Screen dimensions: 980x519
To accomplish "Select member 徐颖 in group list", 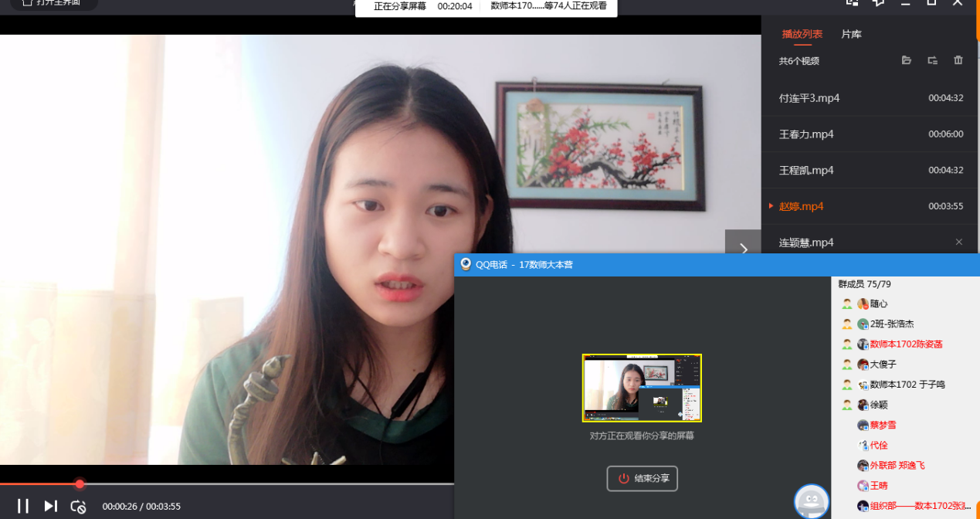I will 879,405.
